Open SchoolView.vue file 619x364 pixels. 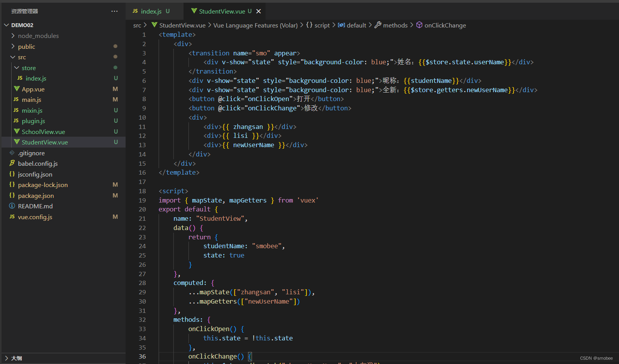[43, 132]
